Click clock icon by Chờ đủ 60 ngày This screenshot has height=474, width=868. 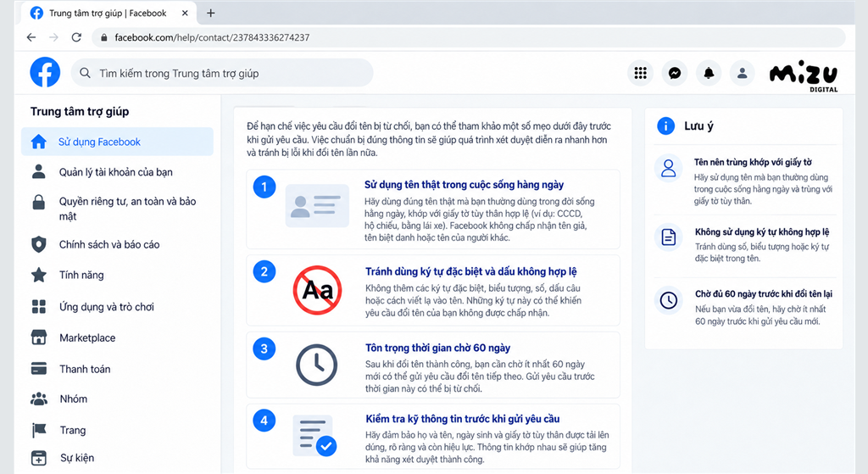click(x=669, y=300)
